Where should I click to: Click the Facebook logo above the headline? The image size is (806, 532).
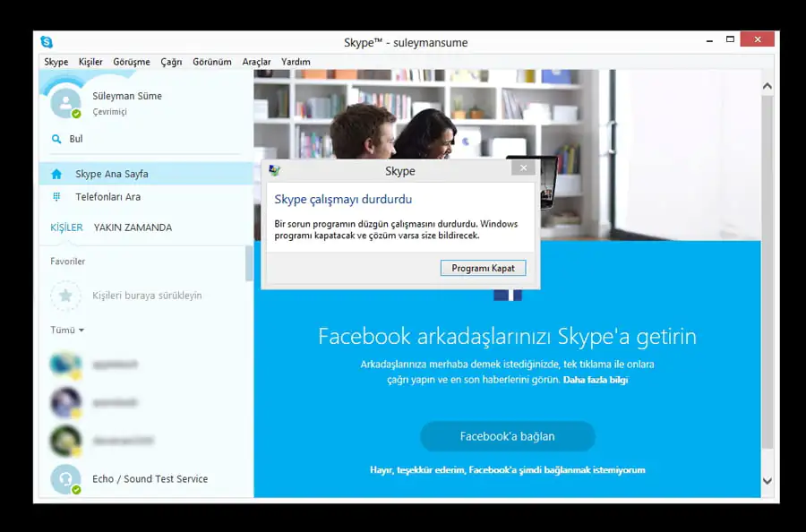pos(508,295)
